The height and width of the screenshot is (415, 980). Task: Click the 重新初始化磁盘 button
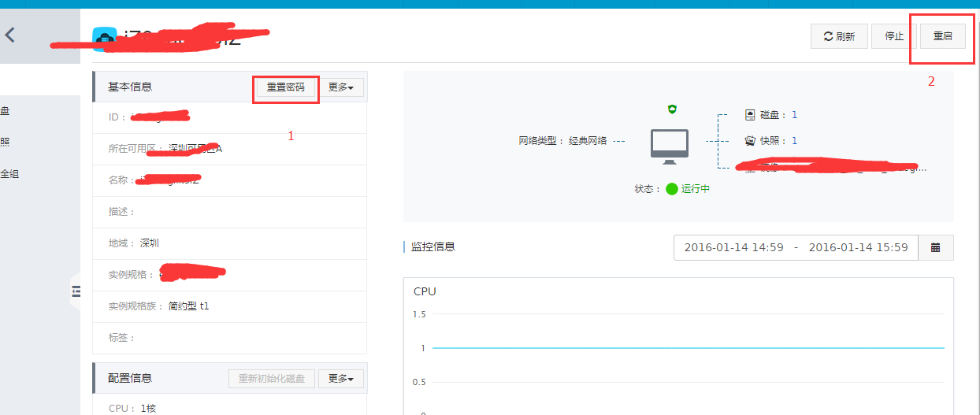point(272,379)
